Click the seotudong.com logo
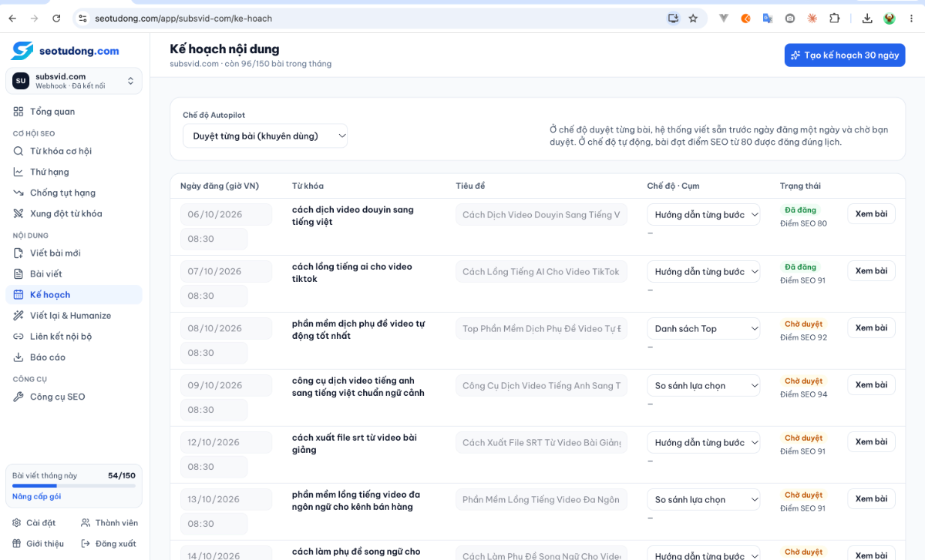The height and width of the screenshot is (560, 925). tap(66, 51)
